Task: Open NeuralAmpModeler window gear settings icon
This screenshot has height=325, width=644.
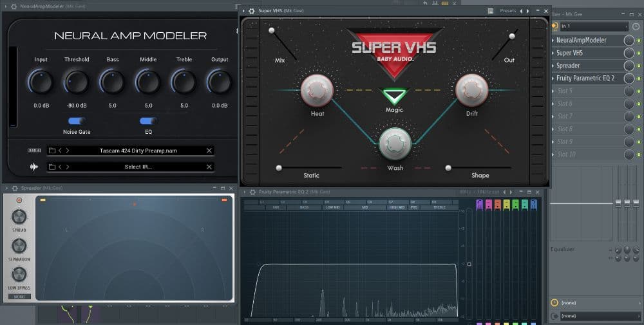Action: (x=14, y=6)
